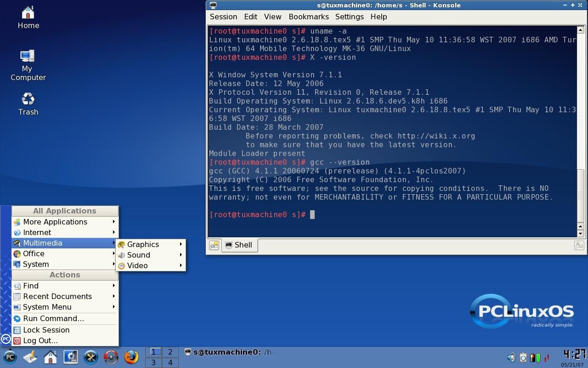Launch the text editor pencil icon in panel

click(x=30, y=357)
